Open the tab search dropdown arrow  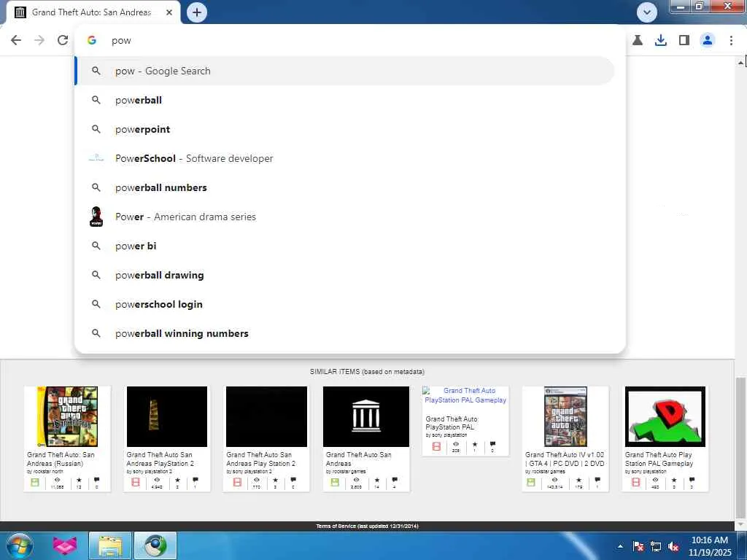coord(646,12)
